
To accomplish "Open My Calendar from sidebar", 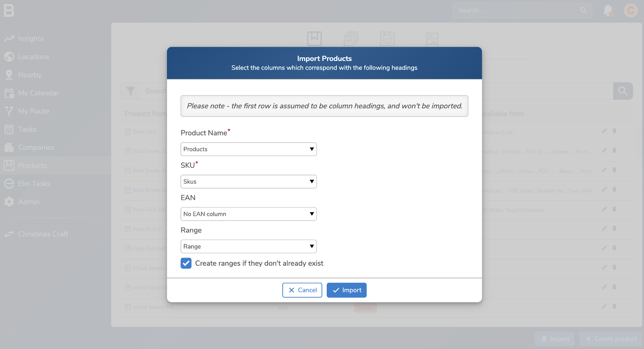I will click(x=38, y=93).
